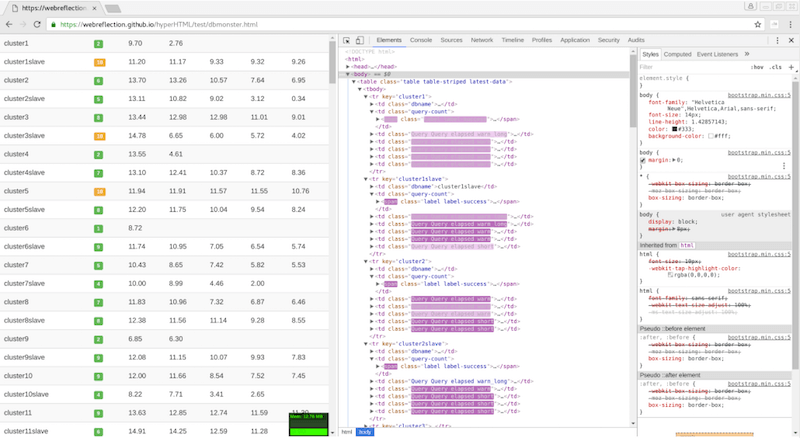800x438 pixels.
Task: Switch to the Timeline tab
Action: point(512,40)
